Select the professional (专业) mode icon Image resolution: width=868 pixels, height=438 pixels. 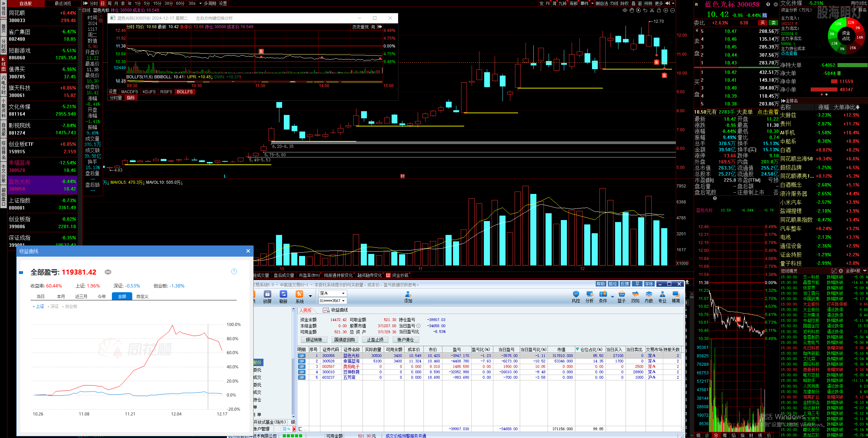pyautogui.click(x=662, y=296)
